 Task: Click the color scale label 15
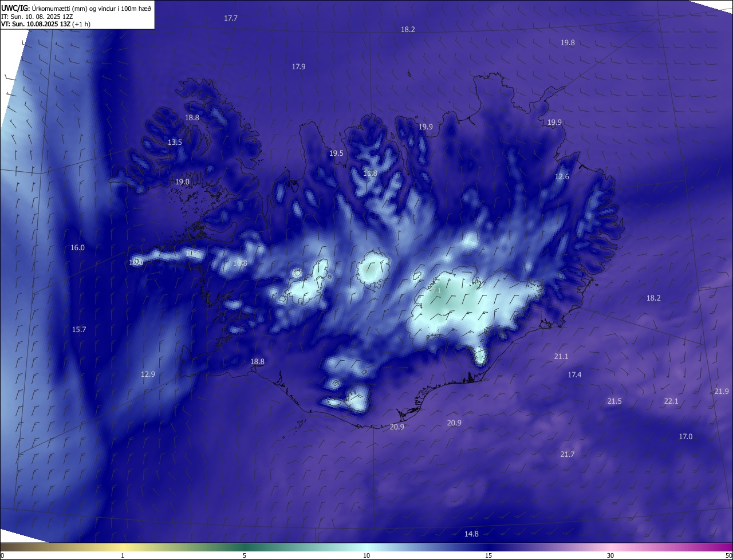[x=488, y=556]
